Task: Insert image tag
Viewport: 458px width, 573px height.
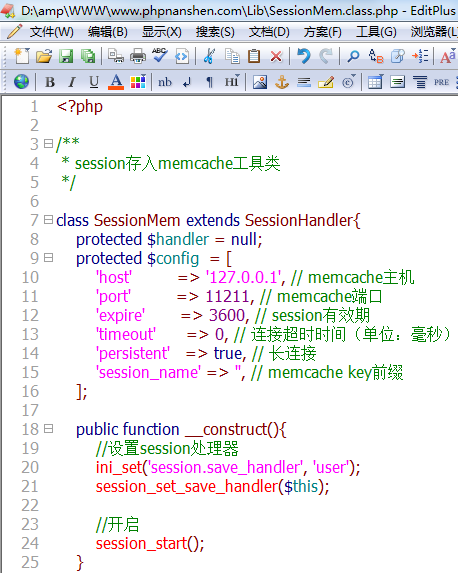Action: tap(260, 82)
